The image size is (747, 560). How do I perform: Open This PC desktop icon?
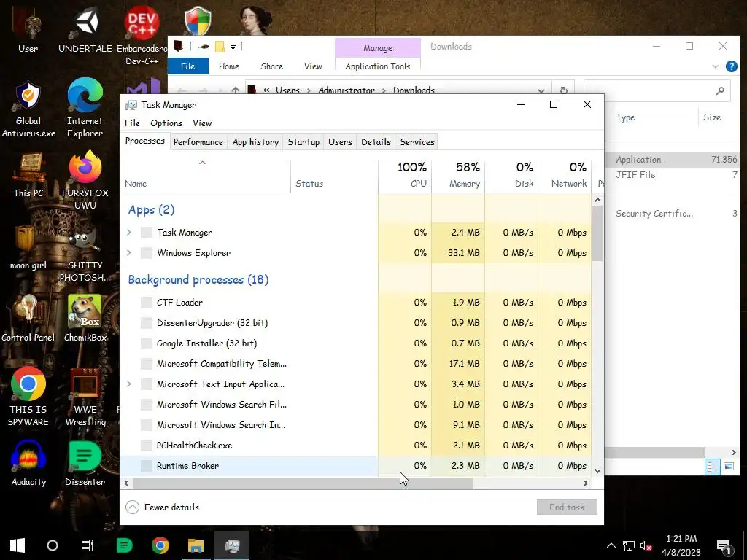point(28,175)
